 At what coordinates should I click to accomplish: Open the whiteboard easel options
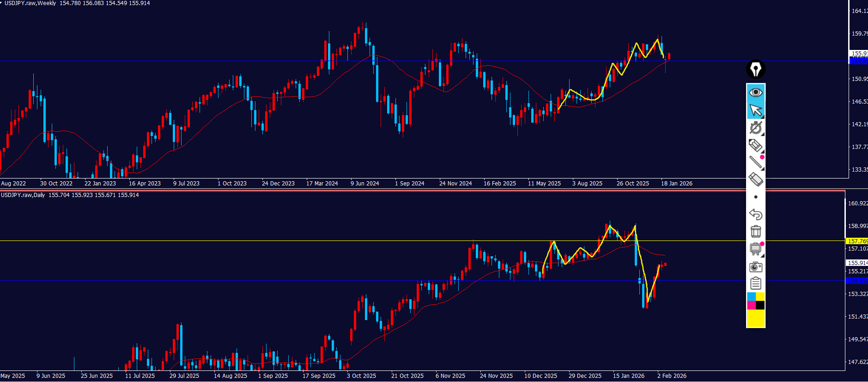(x=755, y=249)
